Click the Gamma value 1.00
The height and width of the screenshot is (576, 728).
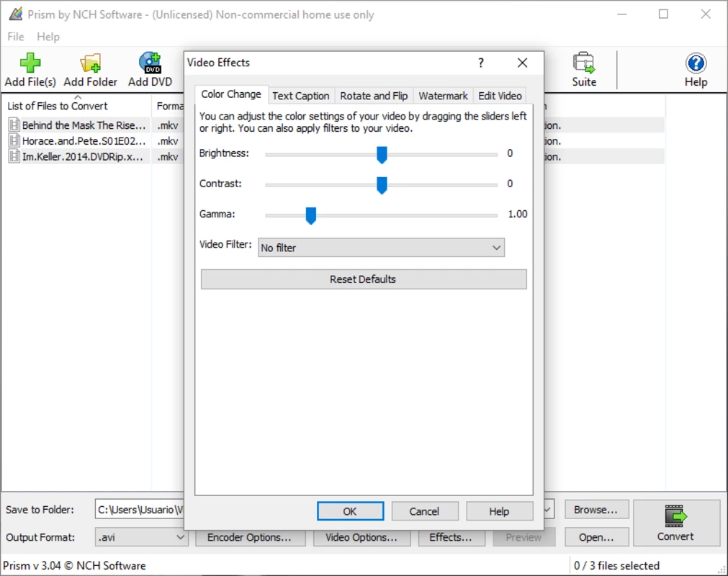[517, 215]
